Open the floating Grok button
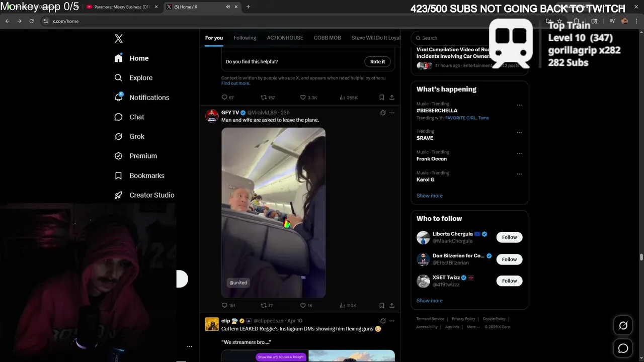644x362 pixels. 623,325
